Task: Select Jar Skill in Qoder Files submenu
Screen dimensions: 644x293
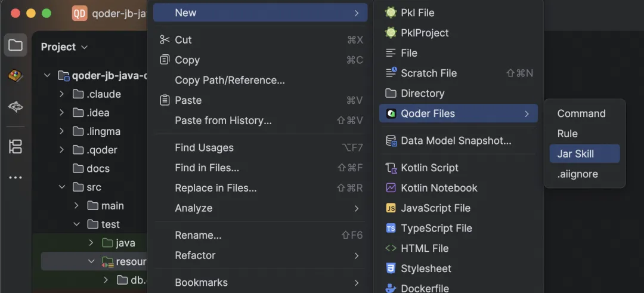Action: point(575,153)
